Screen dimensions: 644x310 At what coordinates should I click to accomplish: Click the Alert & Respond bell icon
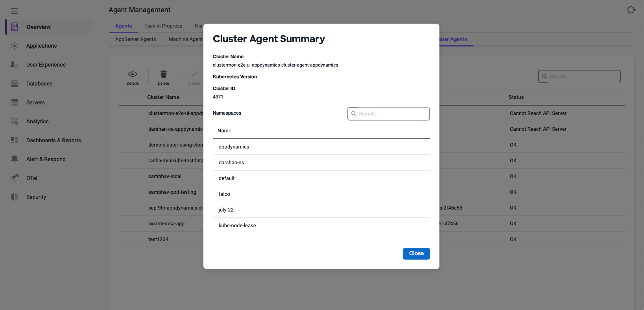[x=15, y=159]
